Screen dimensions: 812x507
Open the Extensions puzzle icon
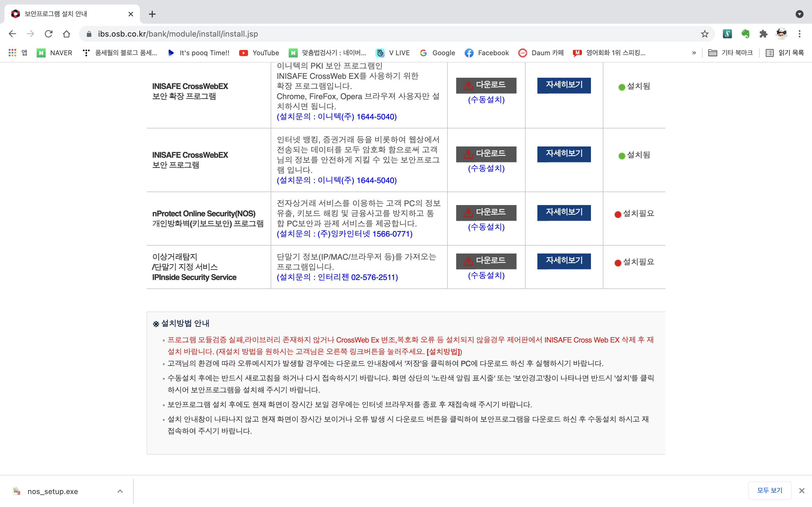(763, 34)
